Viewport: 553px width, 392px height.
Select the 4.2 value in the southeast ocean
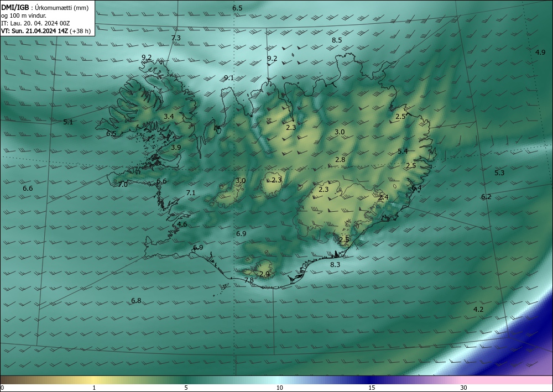(x=478, y=310)
